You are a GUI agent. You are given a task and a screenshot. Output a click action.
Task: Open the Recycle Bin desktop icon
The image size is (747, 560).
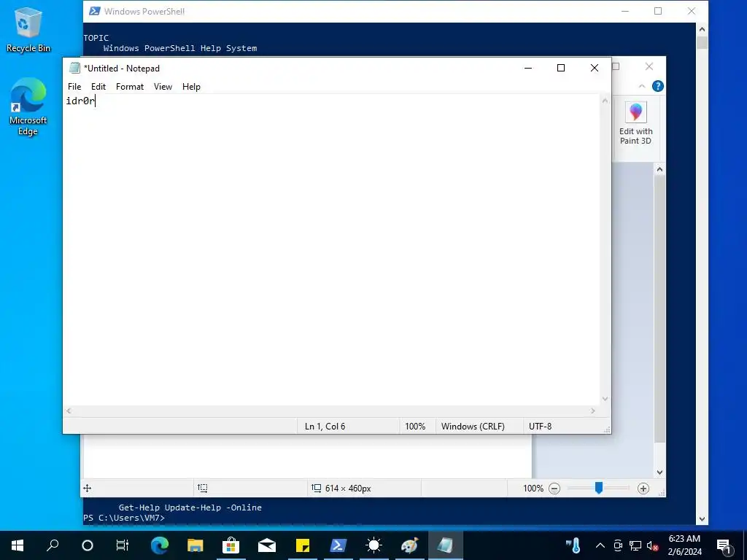point(28,29)
